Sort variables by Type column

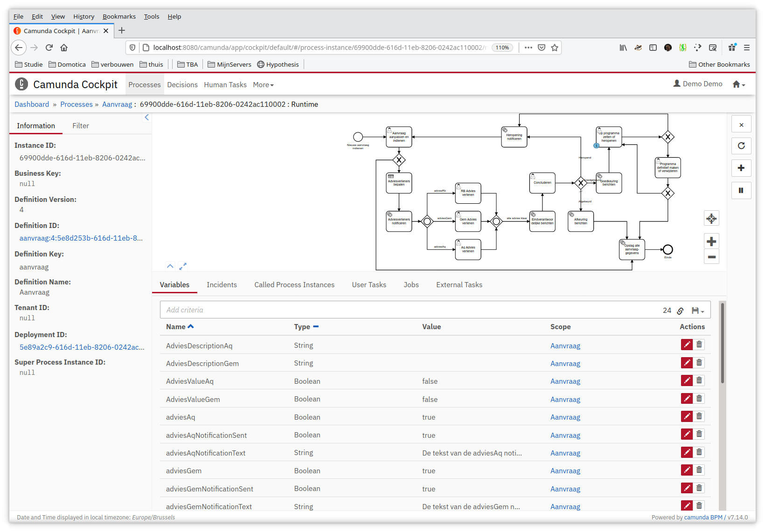[x=306, y=327]
